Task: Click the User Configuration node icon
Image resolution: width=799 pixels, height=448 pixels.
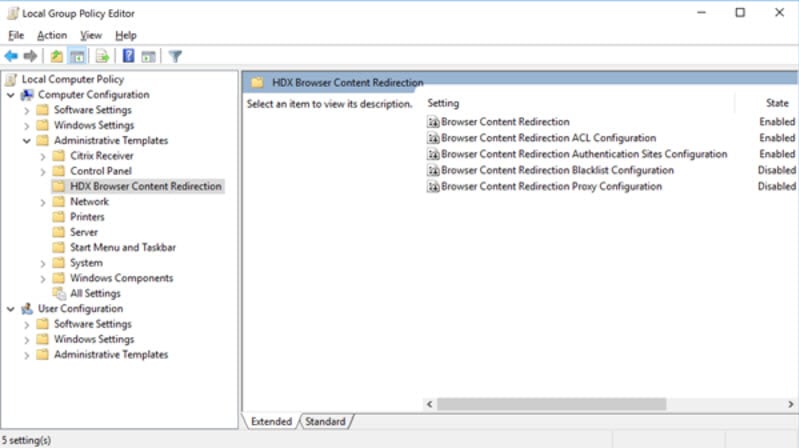Action: [x=27, y=309]
